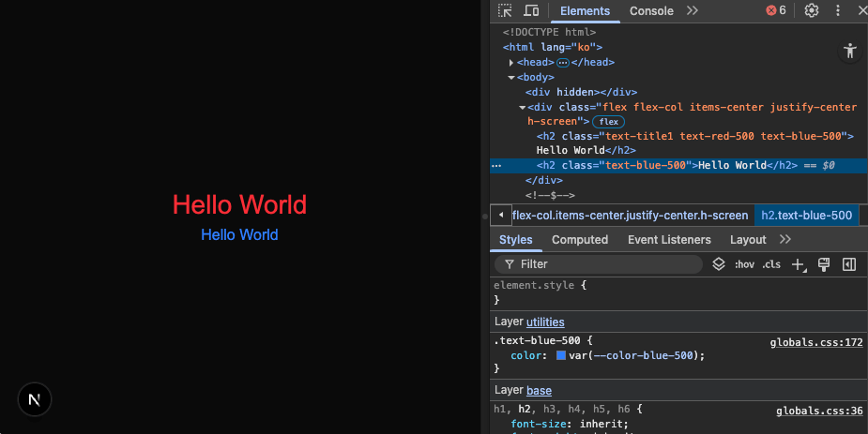Select the Styles tab
Image resolution: width=868 pixels, height=434 pixels.
pyautogui.click(x=515, y=240)
